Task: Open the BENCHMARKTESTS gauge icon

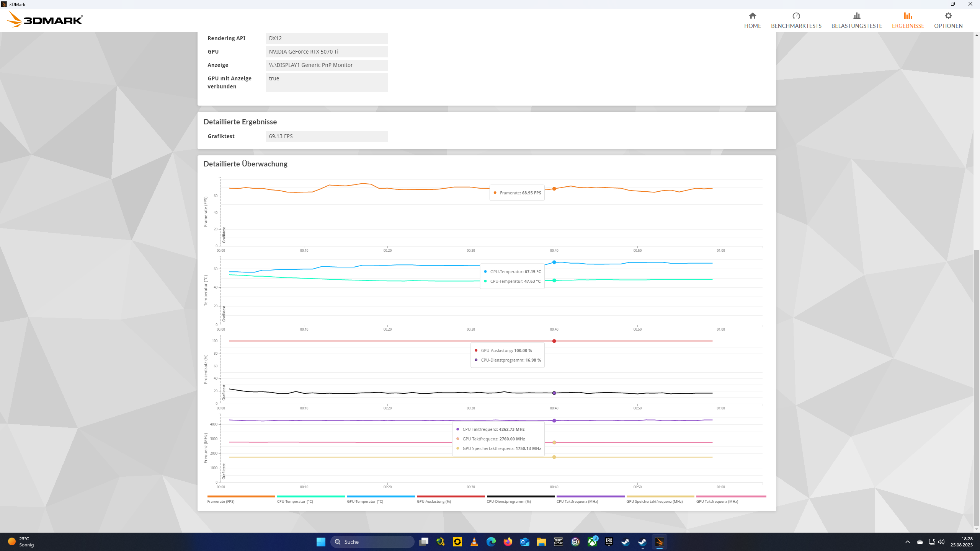Action: [796, 16]
